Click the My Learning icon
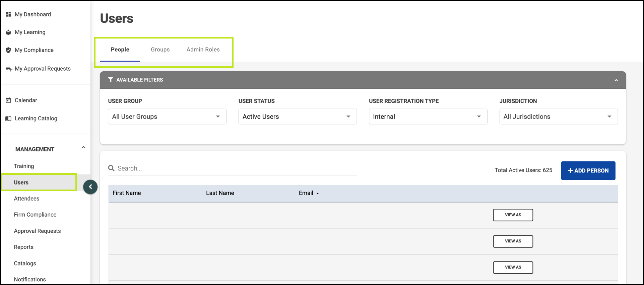644x285 pixels. tap(8, 32)
